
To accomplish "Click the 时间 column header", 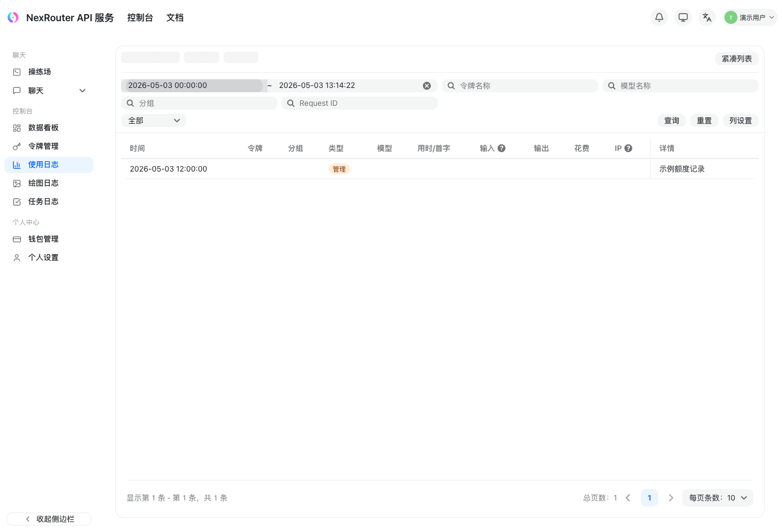I will 137,148.
